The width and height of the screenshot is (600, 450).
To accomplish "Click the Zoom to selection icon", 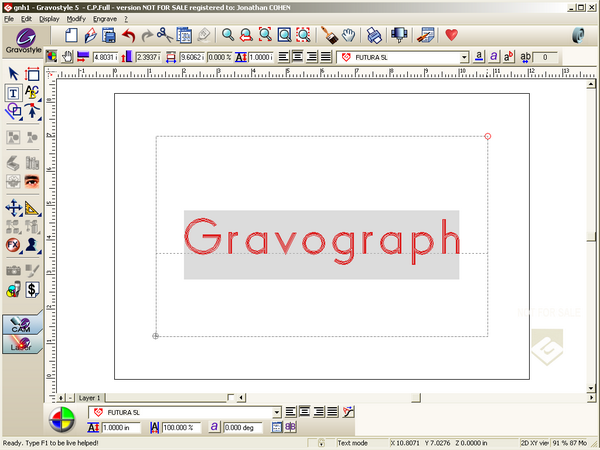I will point(265,35).
